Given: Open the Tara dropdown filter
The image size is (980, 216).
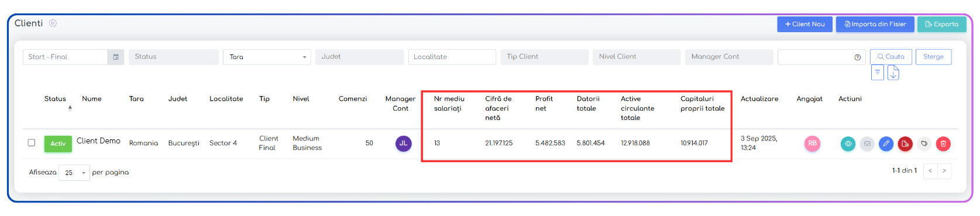Looking at the screenshot, I should click(x=267, y=57).
